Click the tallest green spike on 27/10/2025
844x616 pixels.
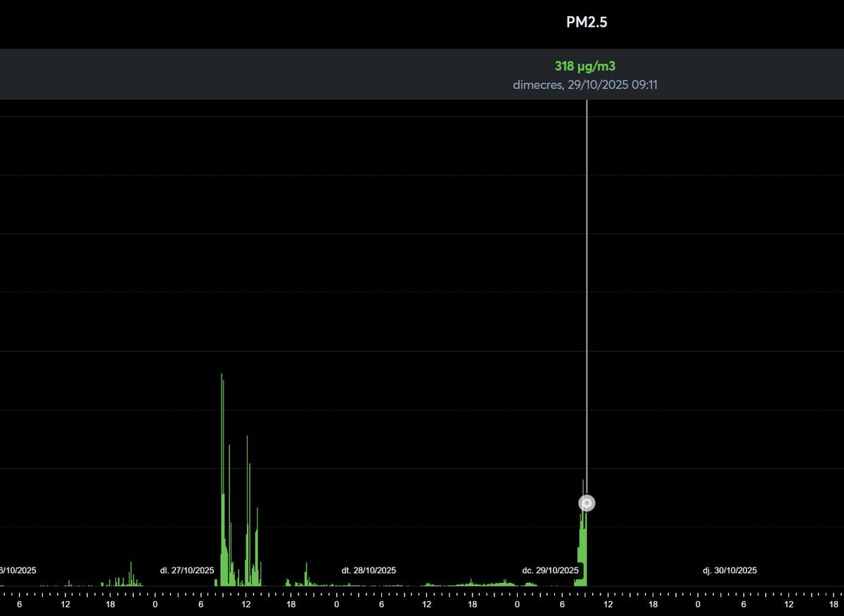pyautogui.click(x=222, y=478)
